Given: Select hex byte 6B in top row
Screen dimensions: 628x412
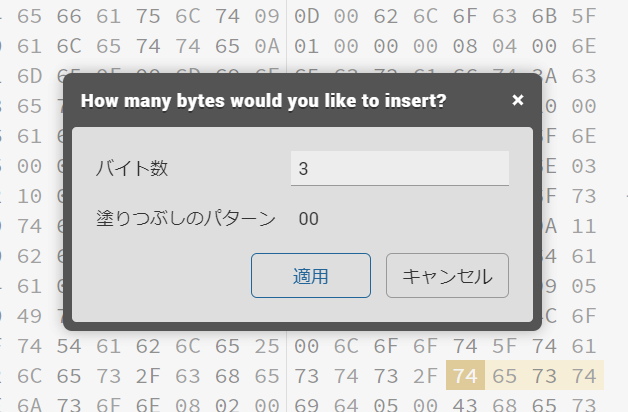Looking at the screenshot, I should click(x=544, y=16).
